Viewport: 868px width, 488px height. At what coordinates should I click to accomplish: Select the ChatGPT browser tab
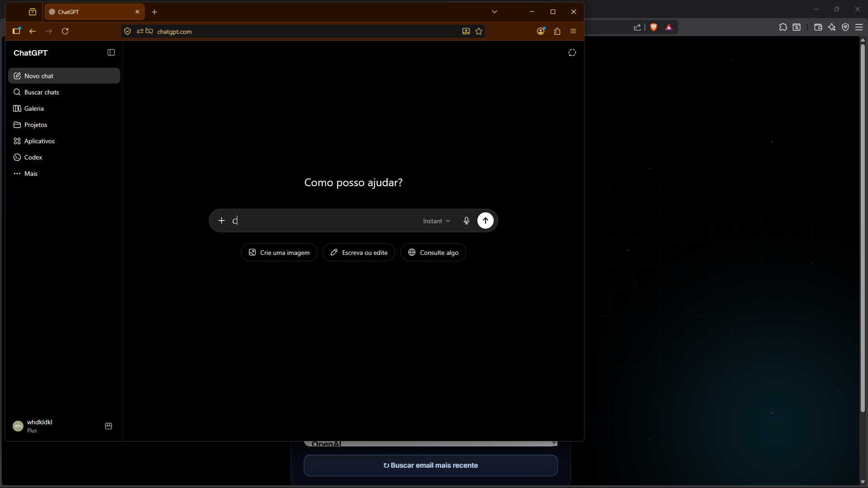point(94,12)
